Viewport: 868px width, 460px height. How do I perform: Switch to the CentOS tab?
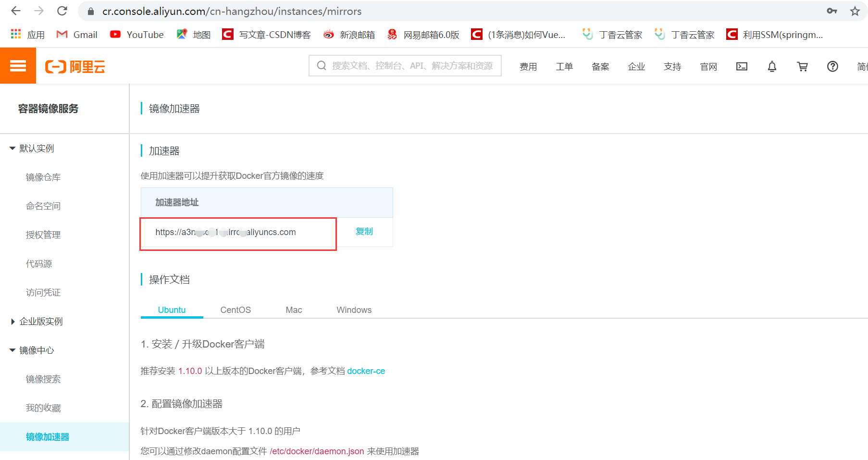tap(236, 310)
